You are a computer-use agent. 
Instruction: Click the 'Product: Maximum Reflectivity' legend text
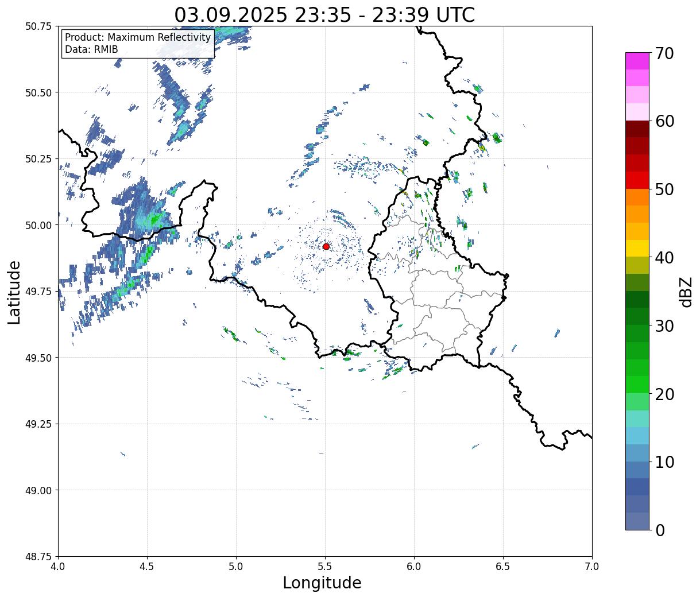pos(138,37)
